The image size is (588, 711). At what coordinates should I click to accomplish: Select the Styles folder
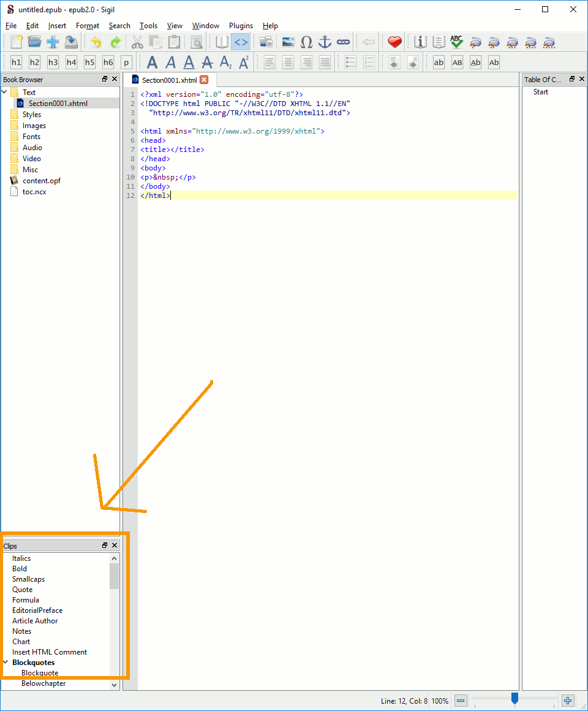(32, 115)
